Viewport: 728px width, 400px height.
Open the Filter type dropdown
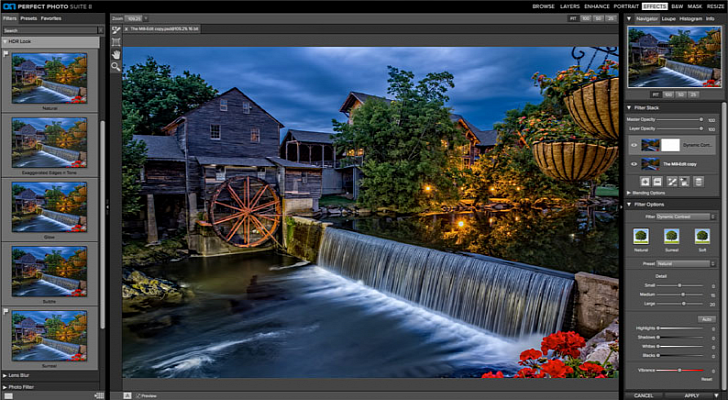686,217
